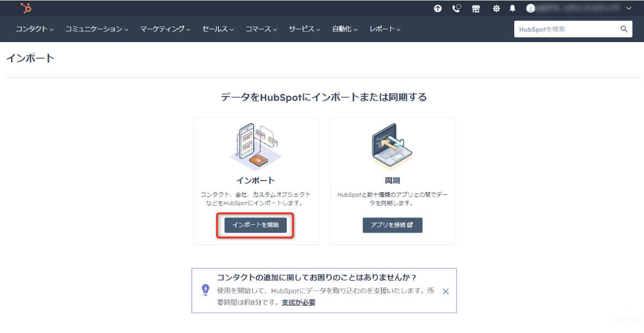Click the アプリを接続 button

tap(392, 225)
